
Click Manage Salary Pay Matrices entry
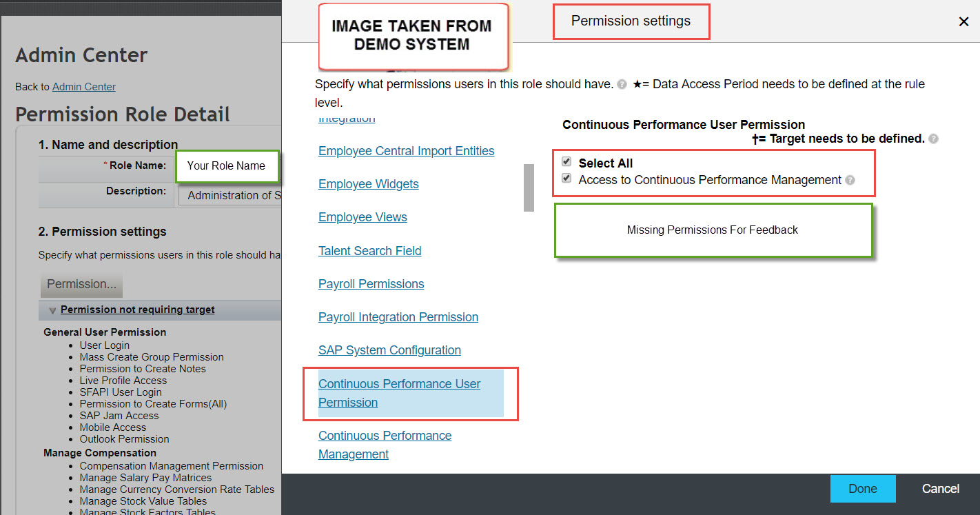tap(145, 478)
